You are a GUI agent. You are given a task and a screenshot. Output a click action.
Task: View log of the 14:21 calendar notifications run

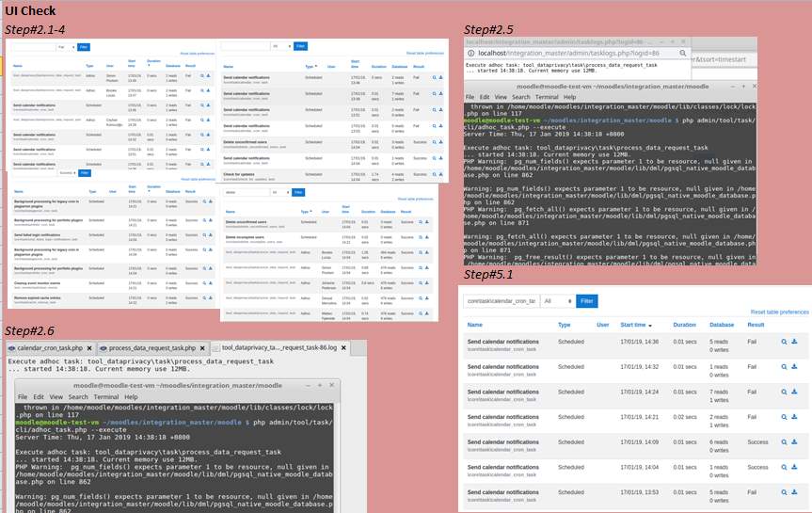[784, 417]
